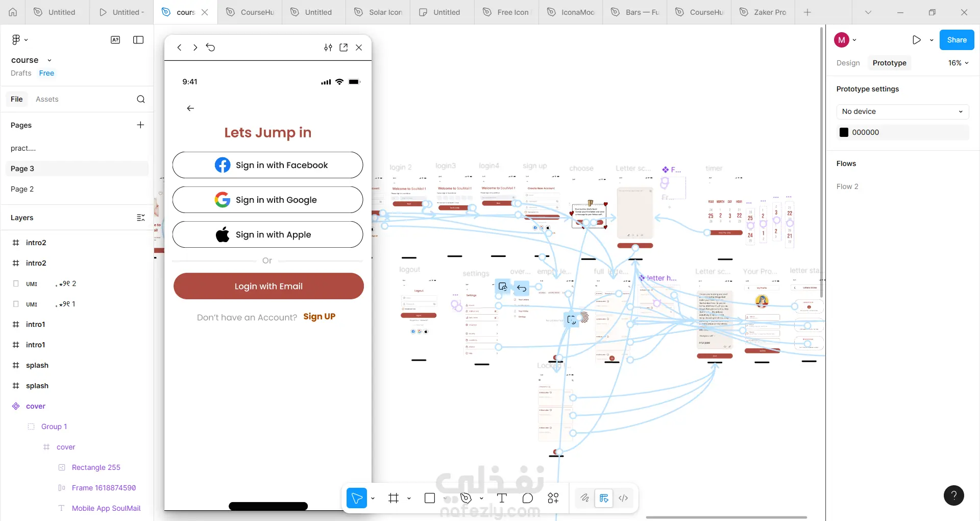Image resolution: width=980 pixels, height=521 pixels.
Task: Switch to the Design tab
Action: click(x=848, y=63)
